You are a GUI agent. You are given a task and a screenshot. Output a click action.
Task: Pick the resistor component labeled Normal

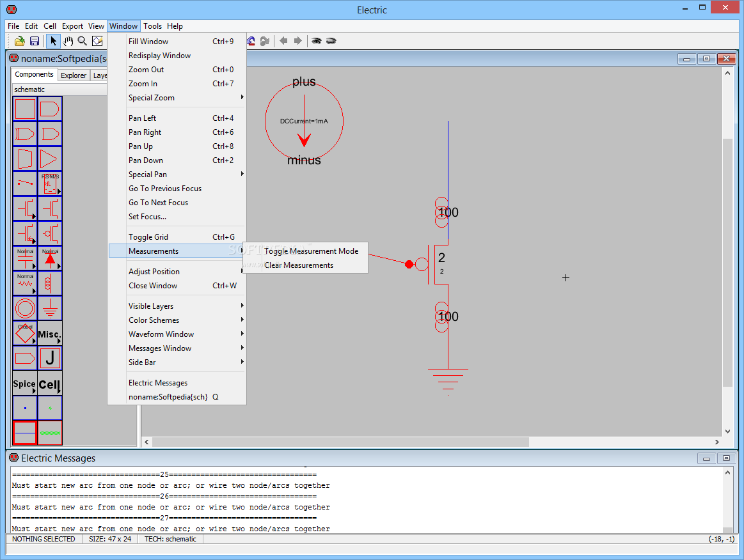tap(25, 284)
